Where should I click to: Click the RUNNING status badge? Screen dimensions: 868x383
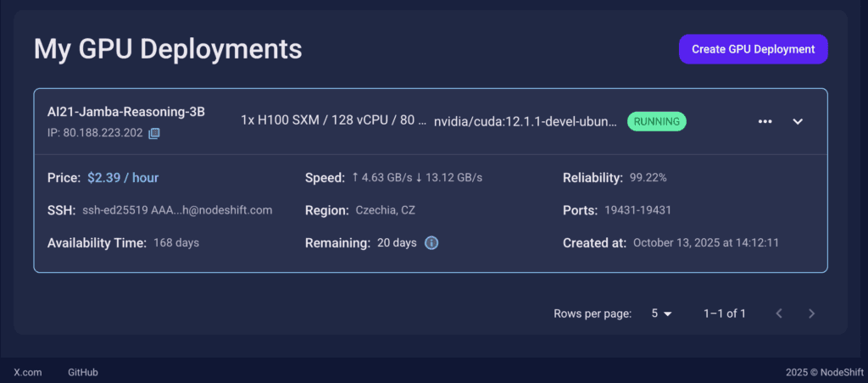657,121
